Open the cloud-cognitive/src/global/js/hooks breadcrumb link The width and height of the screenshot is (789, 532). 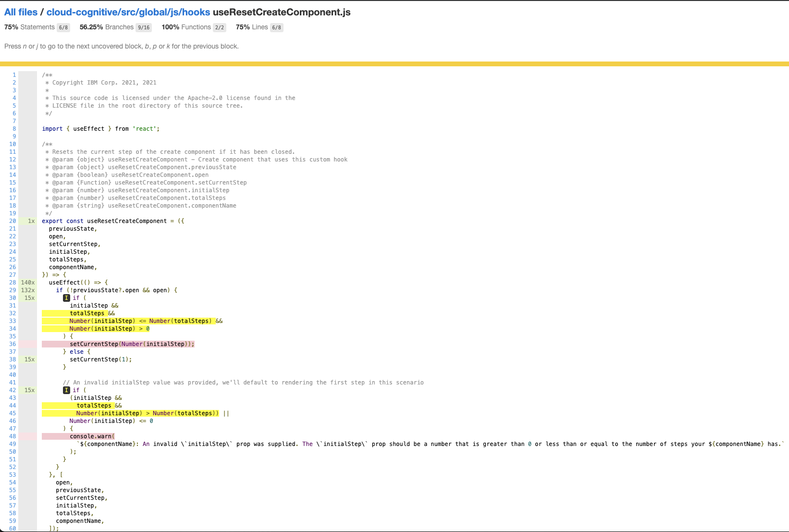click(x=128, y=12)
